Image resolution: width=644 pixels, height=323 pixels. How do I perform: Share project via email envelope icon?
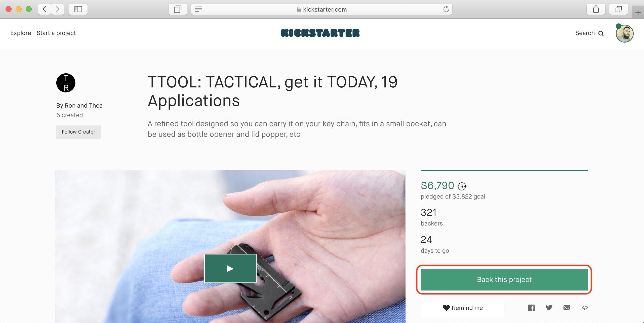pos(567,308)
